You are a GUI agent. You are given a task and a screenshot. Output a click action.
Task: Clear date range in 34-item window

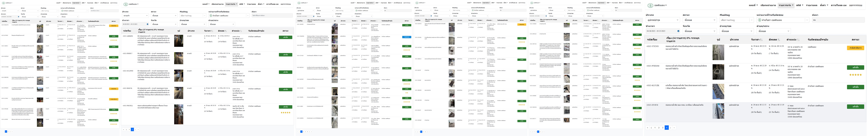point(678,31)
